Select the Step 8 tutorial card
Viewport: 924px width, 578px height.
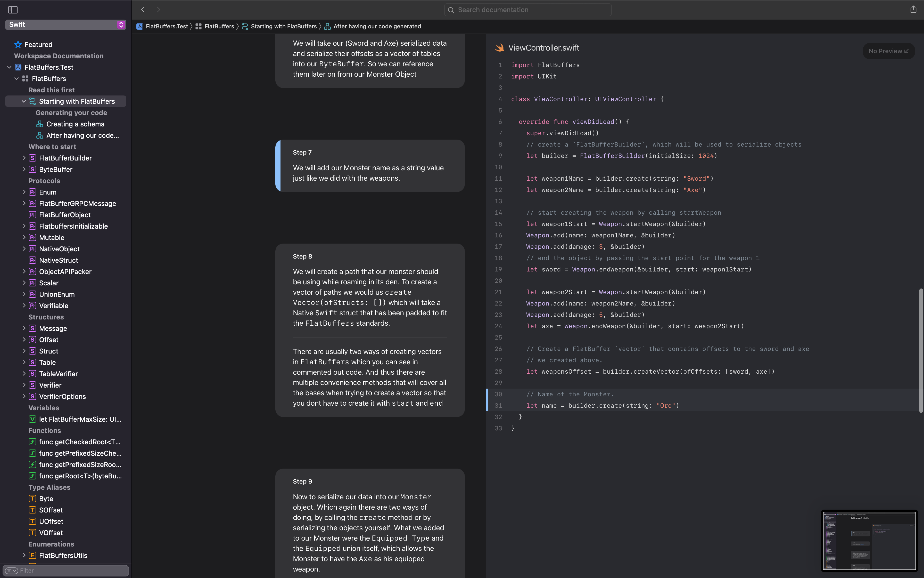tap(370, 330)
